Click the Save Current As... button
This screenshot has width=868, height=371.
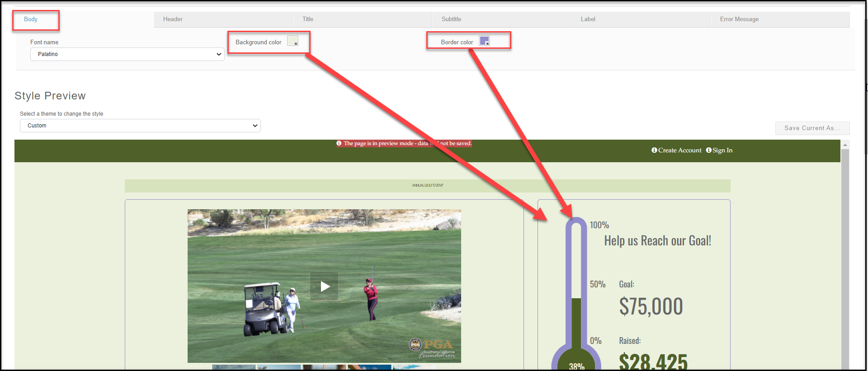click(x=812, y=128)
